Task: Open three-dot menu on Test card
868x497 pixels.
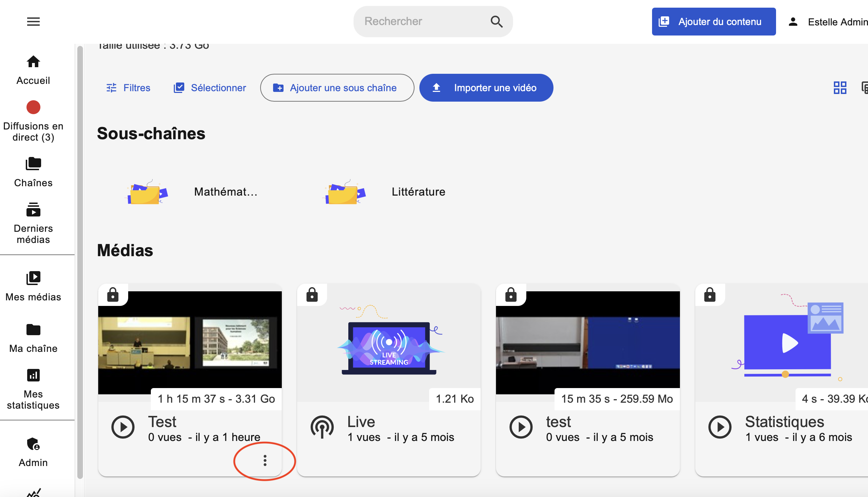Action: [265, 460]
